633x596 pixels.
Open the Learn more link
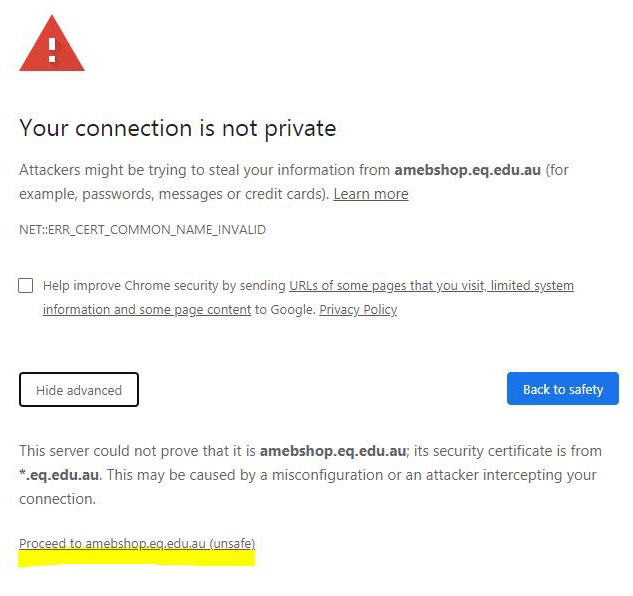click(371, 194)
